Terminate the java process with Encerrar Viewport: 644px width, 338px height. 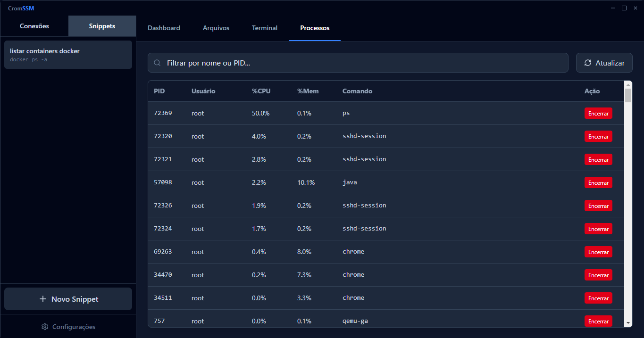pos(598,182)
